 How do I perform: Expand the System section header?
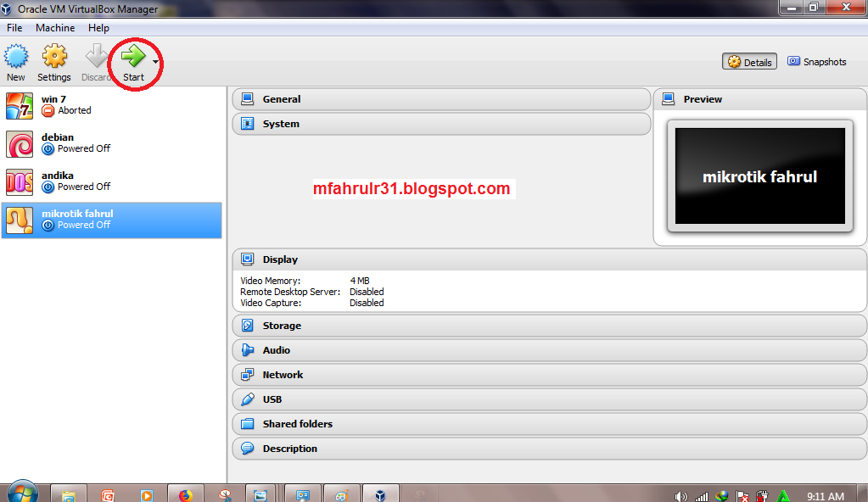441,124
